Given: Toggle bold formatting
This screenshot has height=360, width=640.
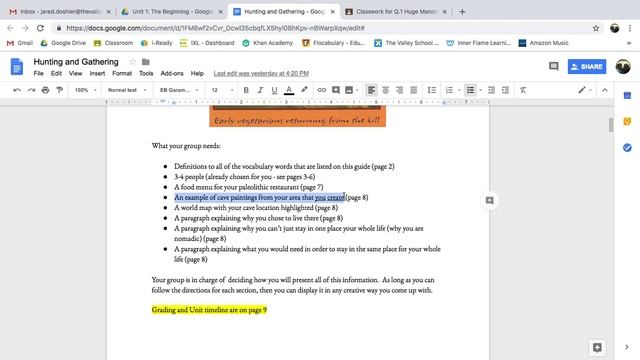Looking at the screenshot, I should (x=246, y=90).
